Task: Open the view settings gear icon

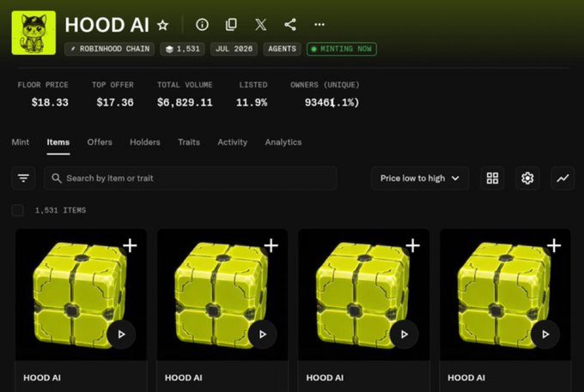Action: 527,178
